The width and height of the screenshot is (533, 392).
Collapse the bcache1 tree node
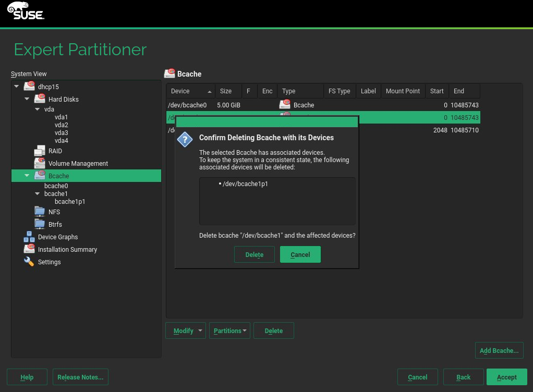tap(38, 194)
